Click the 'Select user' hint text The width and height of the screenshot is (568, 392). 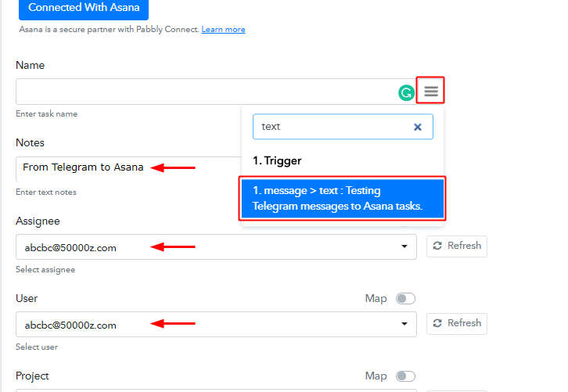tap(37, 347)
